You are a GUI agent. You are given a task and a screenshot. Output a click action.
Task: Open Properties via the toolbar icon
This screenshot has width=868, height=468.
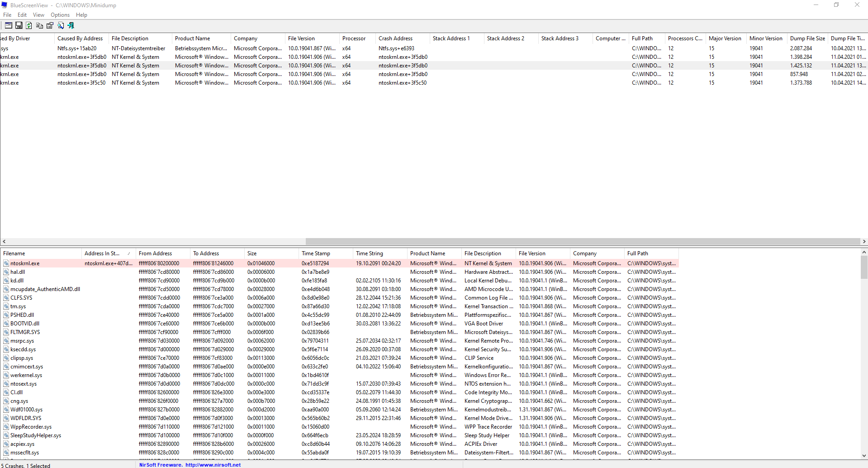[x=50, y=25]
